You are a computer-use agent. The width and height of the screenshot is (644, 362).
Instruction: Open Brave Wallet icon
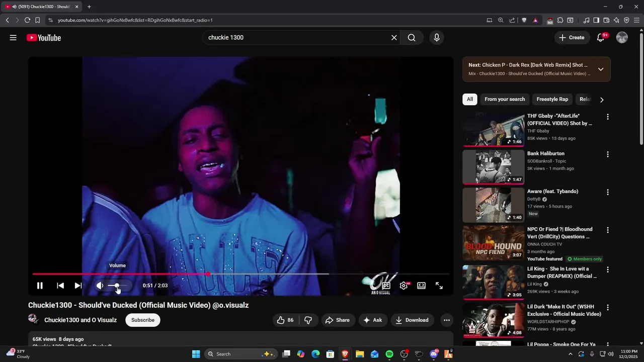(x=606, y=20)
